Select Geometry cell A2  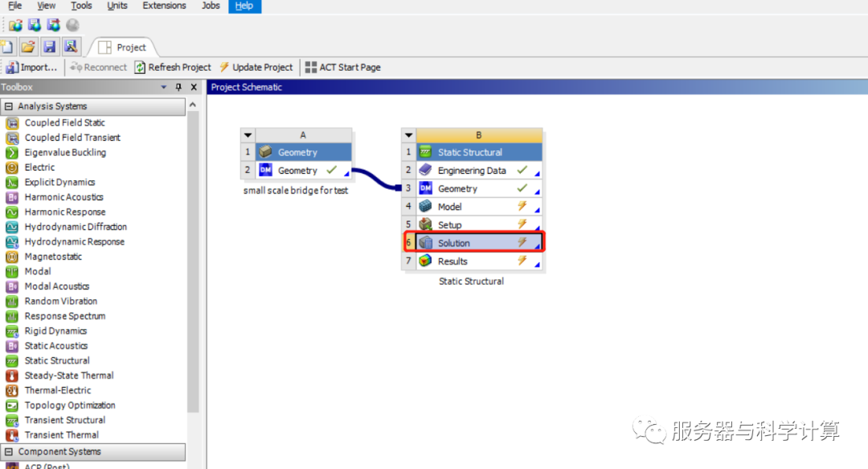click(303, 171)
